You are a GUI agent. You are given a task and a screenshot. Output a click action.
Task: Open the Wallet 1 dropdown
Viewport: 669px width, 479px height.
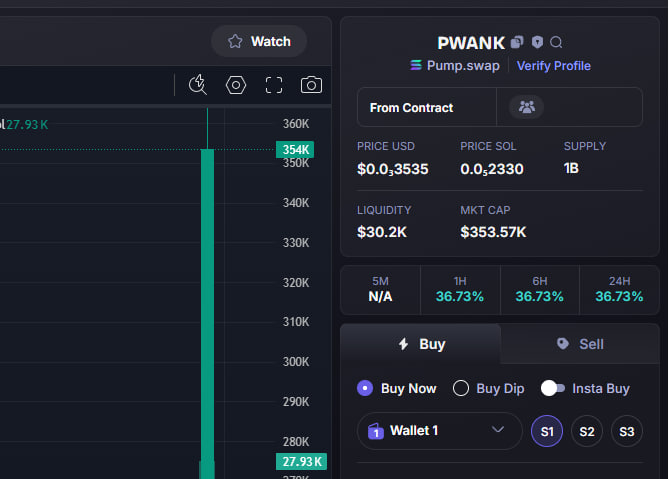439,431
